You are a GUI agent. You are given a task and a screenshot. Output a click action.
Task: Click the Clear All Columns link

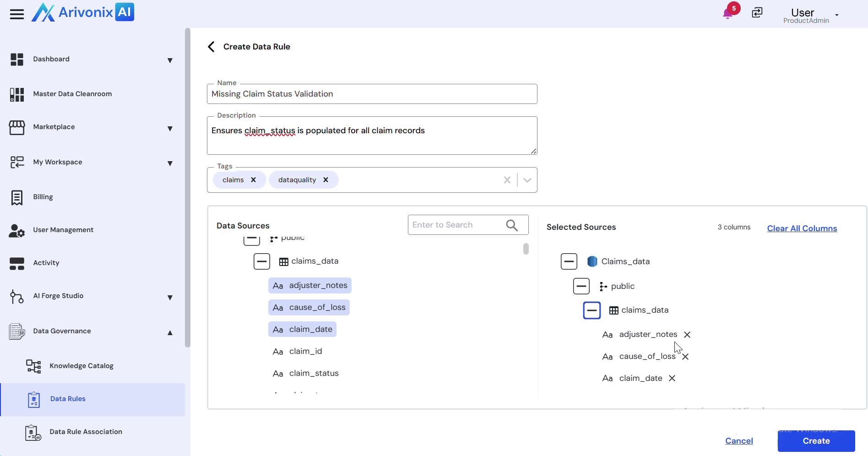coord(802,228)
